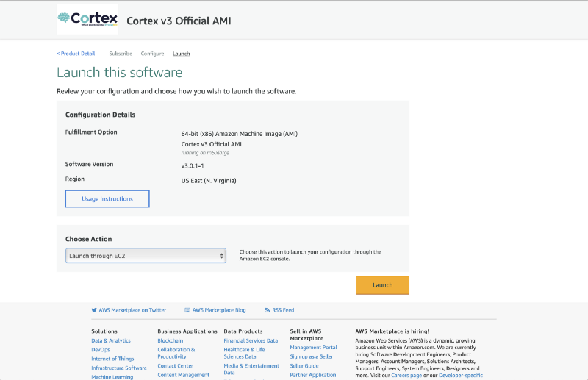Go to the Management Portal
588x380 pixels.
click(313, 348)
